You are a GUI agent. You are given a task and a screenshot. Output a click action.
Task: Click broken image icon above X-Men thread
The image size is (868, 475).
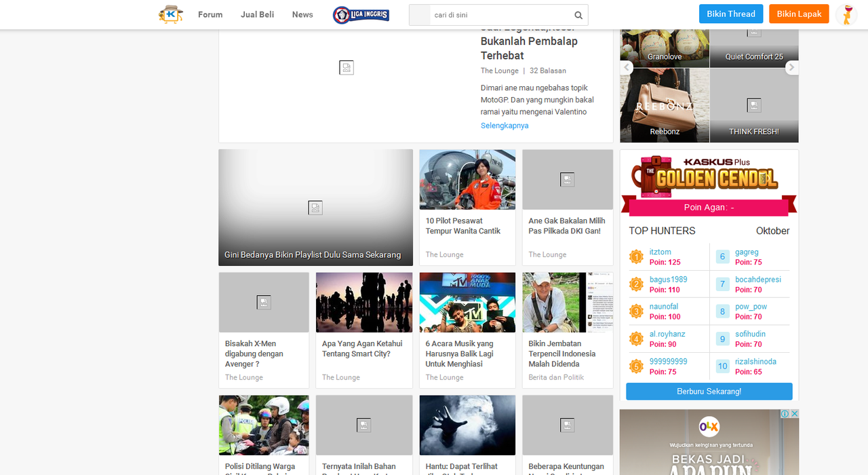point(264,302)
